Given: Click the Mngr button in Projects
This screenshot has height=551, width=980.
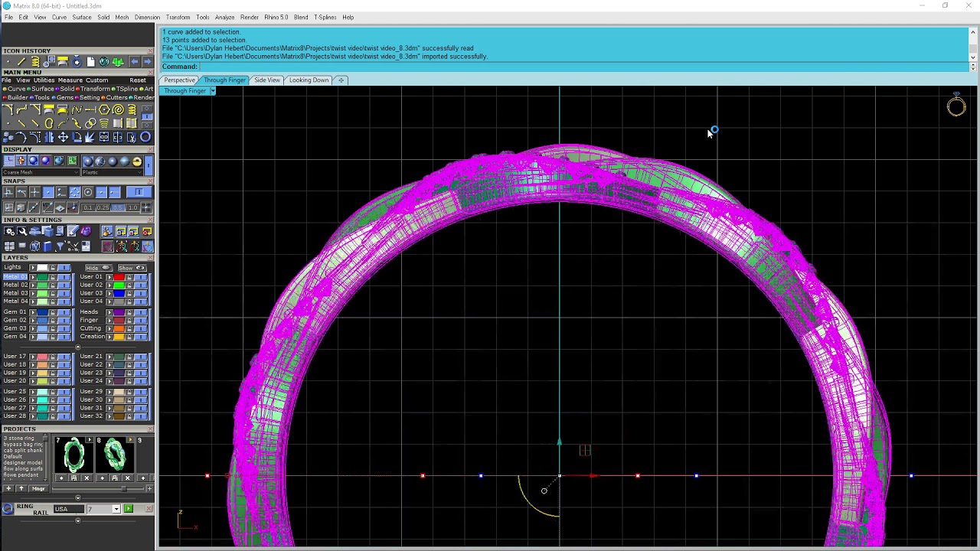Looking at the screenshot, I should (x=38, y=487).
